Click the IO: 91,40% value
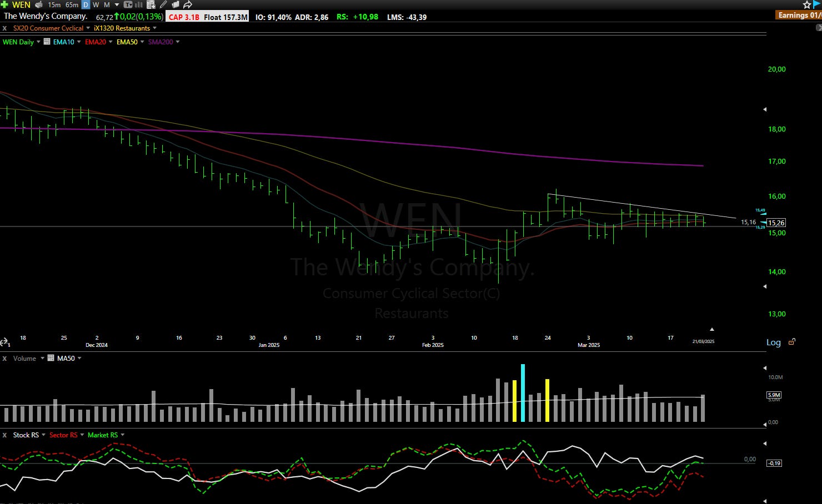 273,17
